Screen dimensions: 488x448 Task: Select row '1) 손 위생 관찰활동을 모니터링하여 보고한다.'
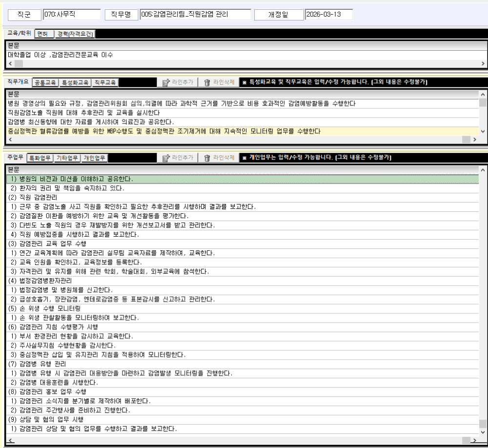[243, 318]
